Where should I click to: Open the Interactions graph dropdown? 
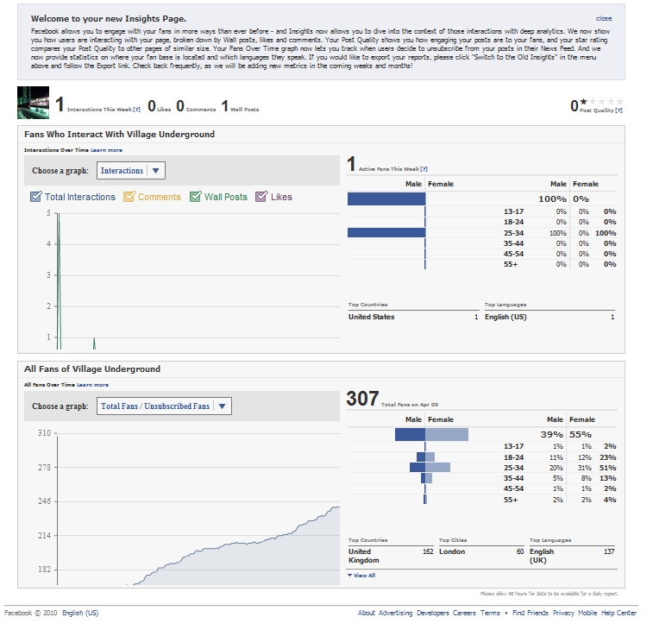[131, 170]
